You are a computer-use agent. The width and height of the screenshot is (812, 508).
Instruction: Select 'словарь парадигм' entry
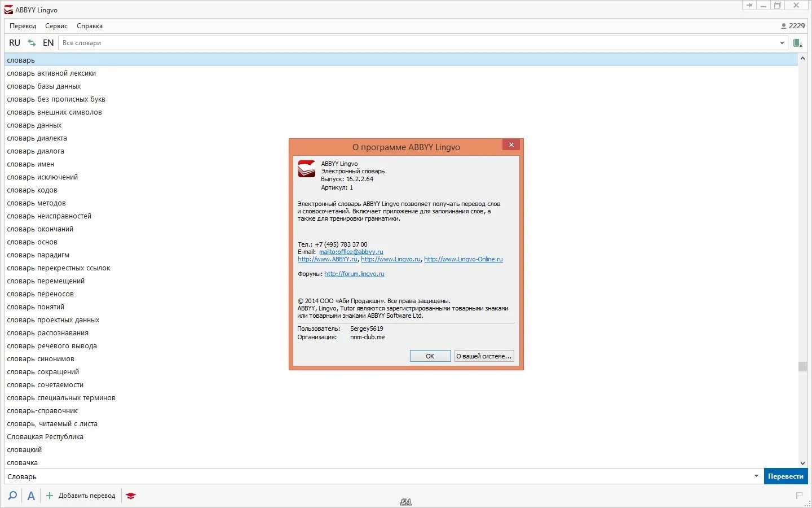coord(38,255)
